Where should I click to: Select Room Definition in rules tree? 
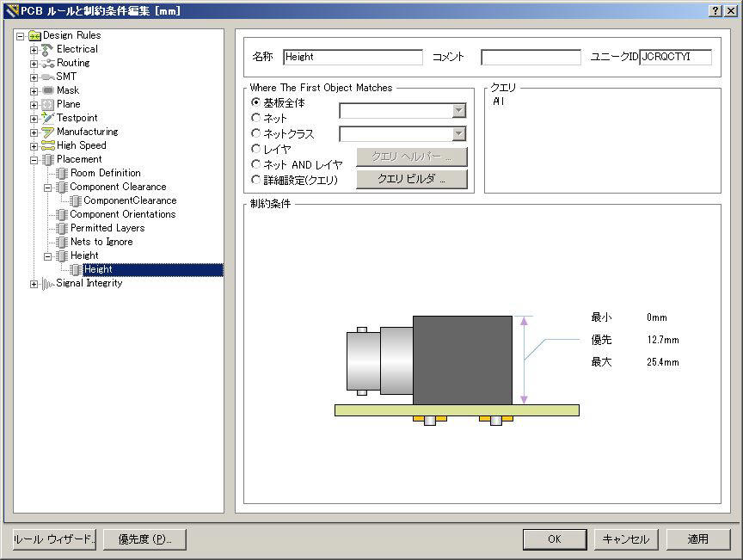(105, 173)
